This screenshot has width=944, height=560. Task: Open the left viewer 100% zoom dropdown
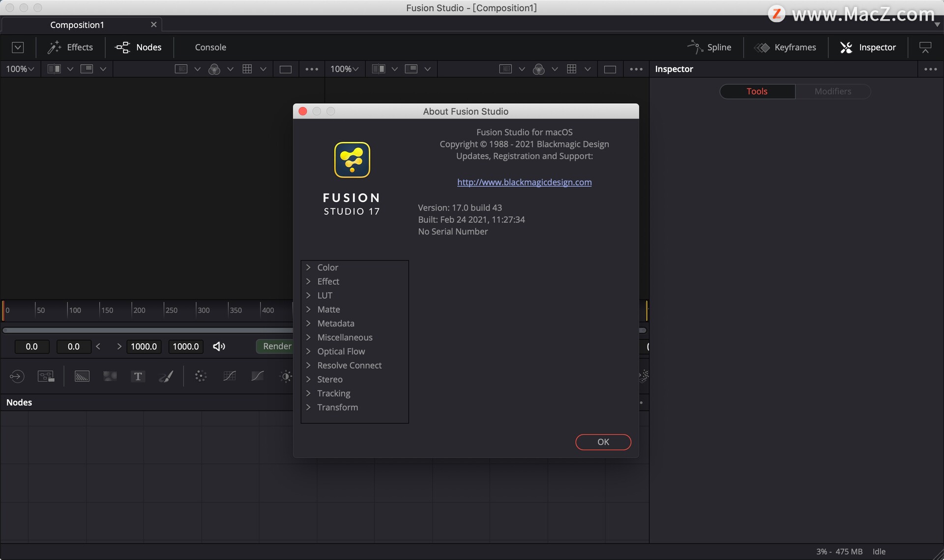20,69
